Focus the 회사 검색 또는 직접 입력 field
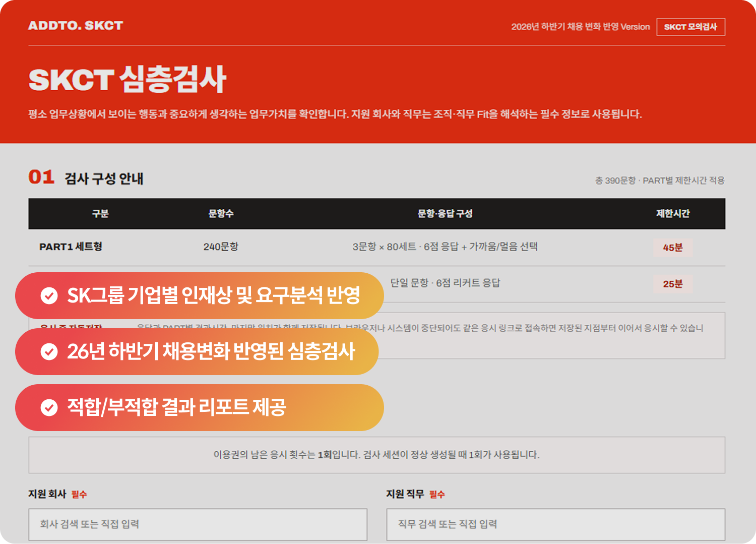This screenshot has width=756, height=544. [198, 524]
